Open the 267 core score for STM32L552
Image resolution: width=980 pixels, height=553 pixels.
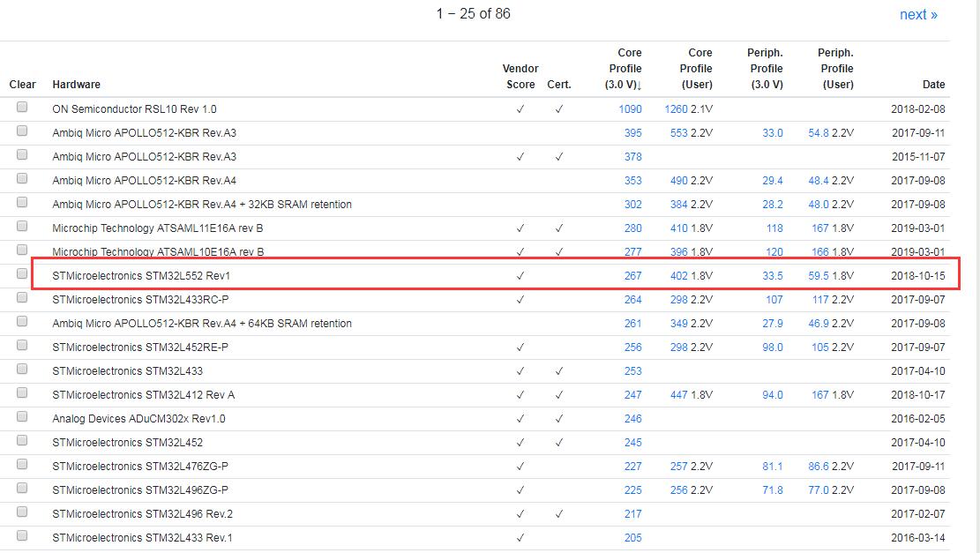(x=633, y=275)
